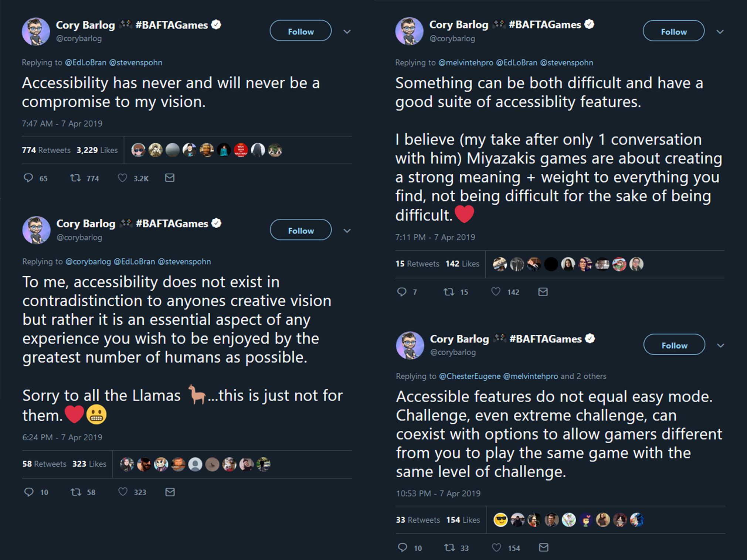Reply to the 'easy mode' tweet
This screenshot has height=560, width=747.
click(x=403, y=547)
